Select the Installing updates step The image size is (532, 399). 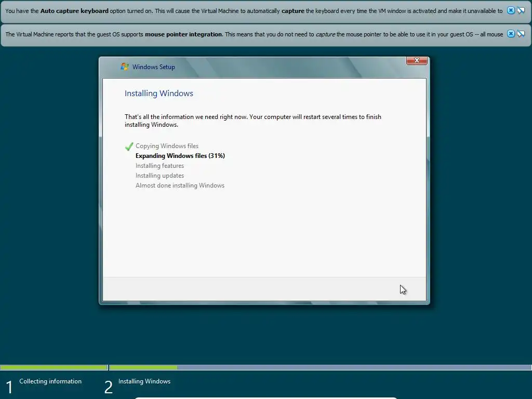160,176
